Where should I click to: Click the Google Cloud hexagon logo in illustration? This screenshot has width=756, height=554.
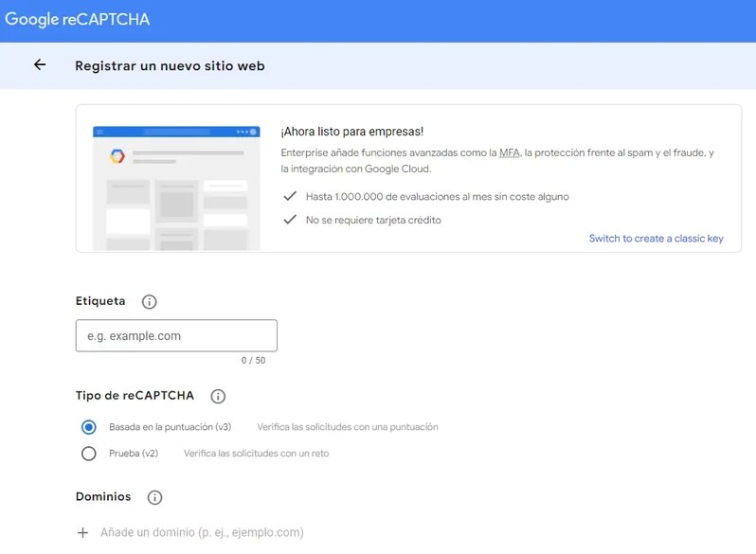(117, 156)
